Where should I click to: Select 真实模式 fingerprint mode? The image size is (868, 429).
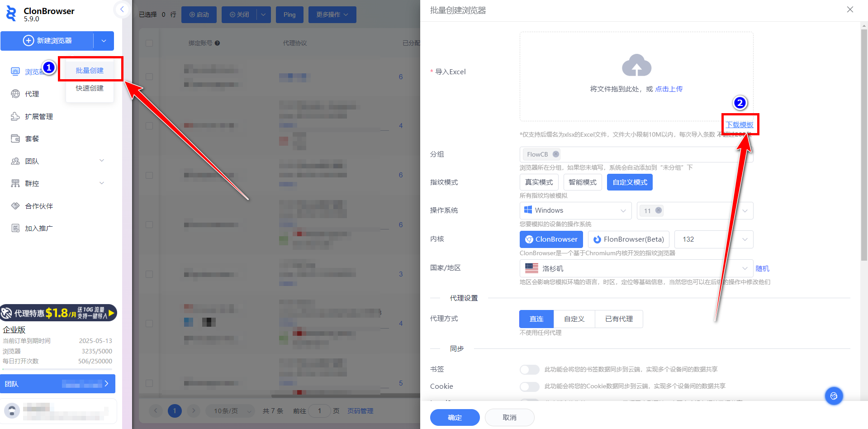coord(539,182)
